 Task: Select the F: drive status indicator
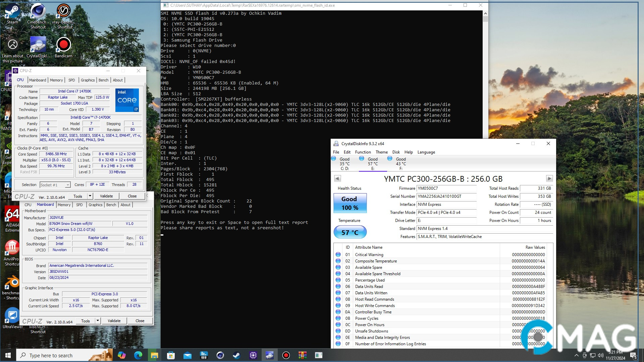coord(401,164)
